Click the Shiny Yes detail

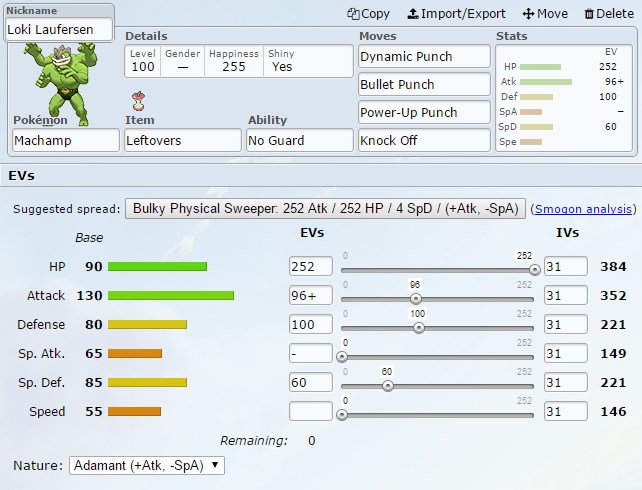point(282,61)
